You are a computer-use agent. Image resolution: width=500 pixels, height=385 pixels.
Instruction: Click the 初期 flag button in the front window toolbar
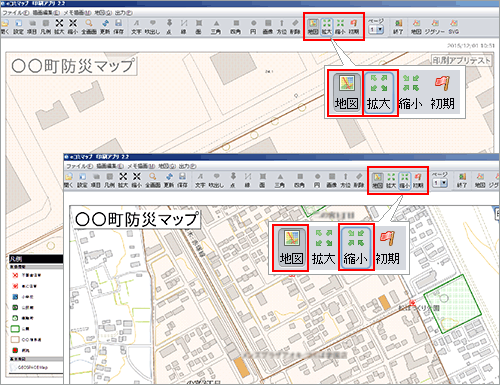[418, 180]
